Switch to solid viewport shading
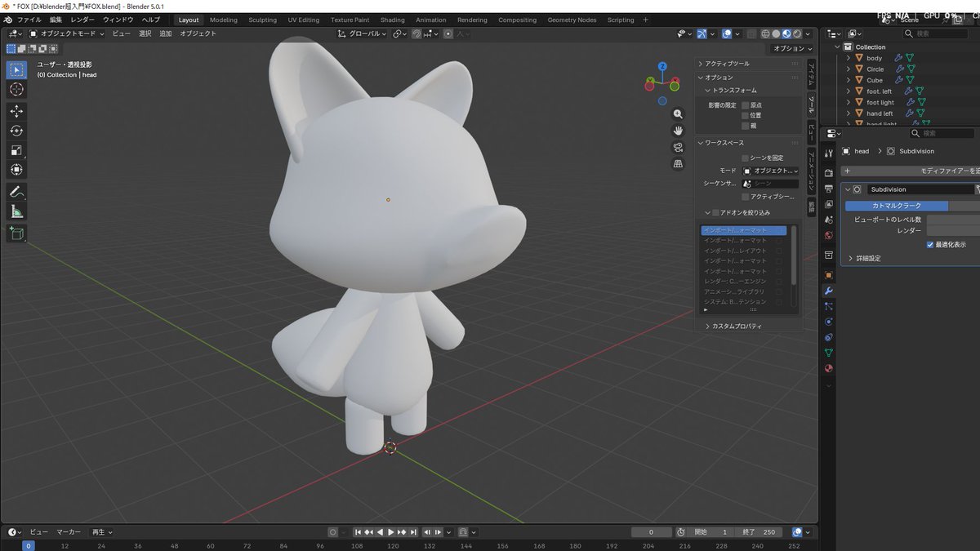This screenshot has width=980, height=551. 777,33
